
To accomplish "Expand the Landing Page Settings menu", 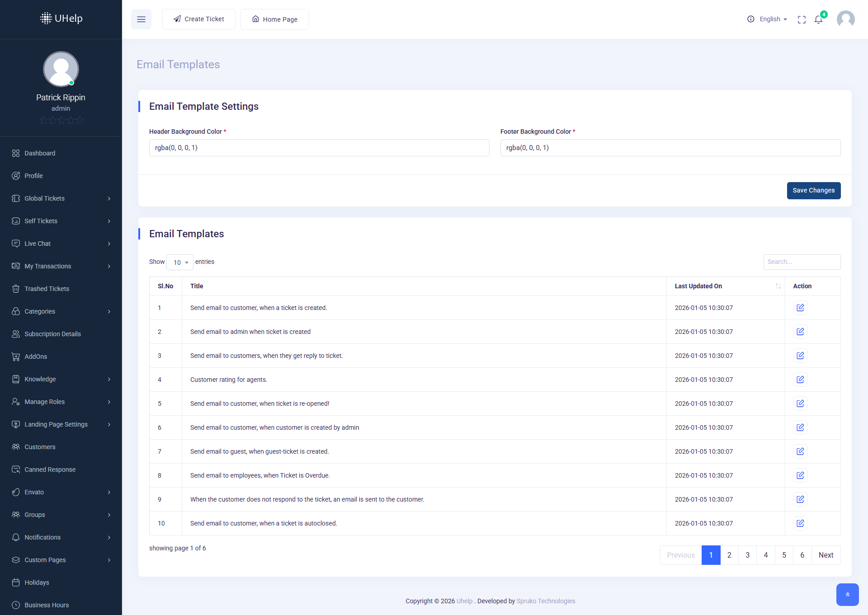I will [x=61, y=424].
